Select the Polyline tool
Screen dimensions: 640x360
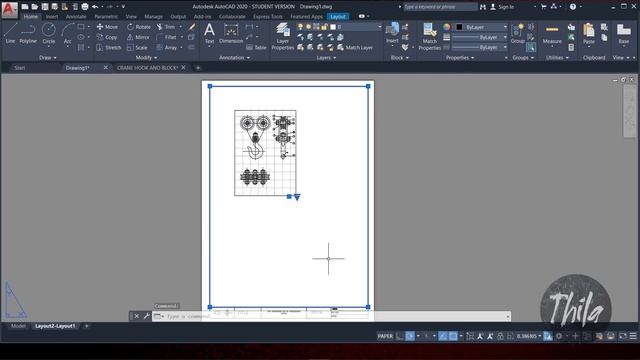(28, 33)
